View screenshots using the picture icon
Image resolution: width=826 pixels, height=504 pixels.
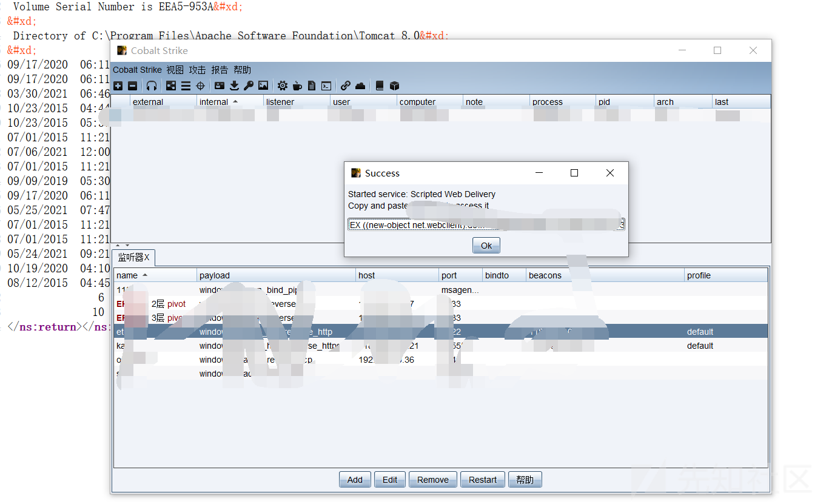[263, 86]
